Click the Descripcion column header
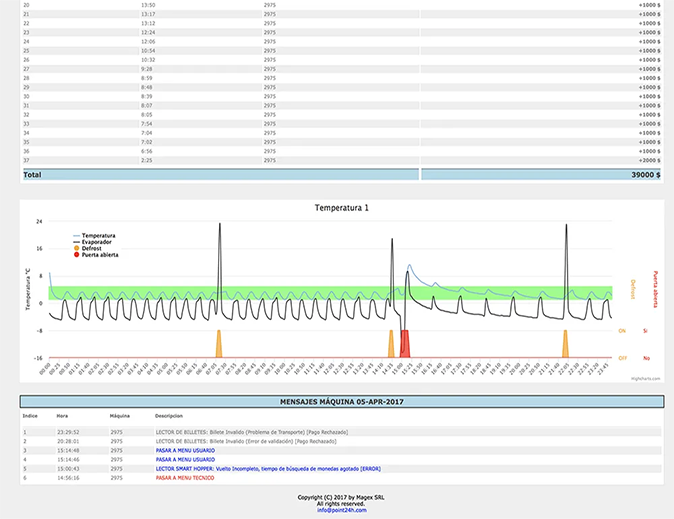 click(169, 415)
